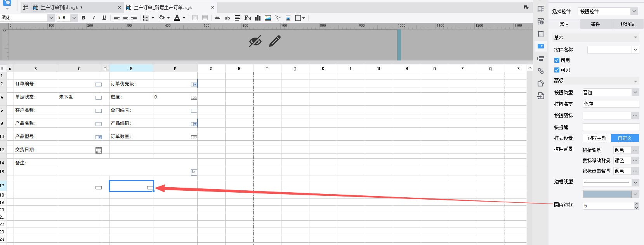Open cell border style tool

146,18
